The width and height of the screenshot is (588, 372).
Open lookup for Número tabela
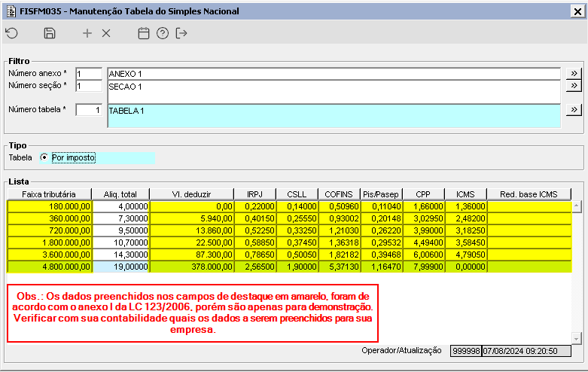[574, 110]
